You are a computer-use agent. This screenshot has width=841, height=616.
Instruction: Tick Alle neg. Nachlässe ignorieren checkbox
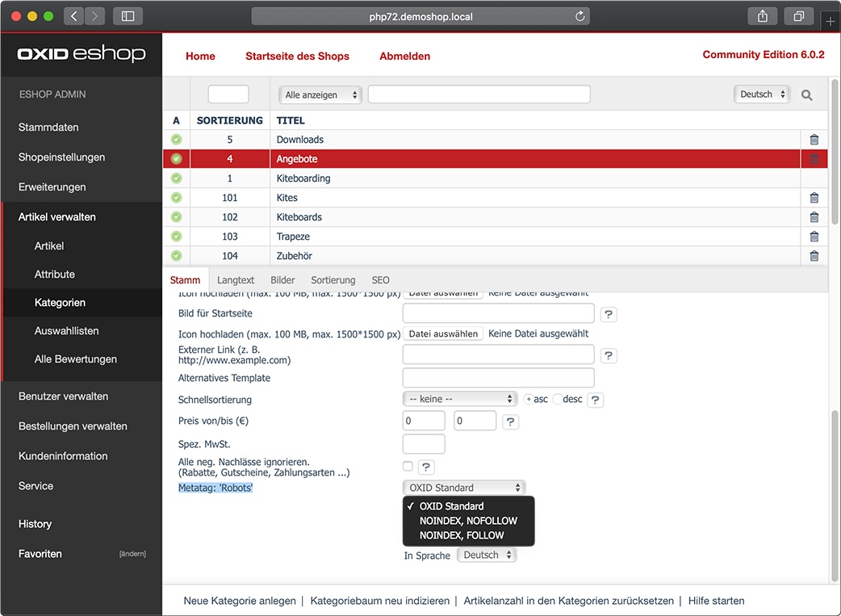coord(408,466)
